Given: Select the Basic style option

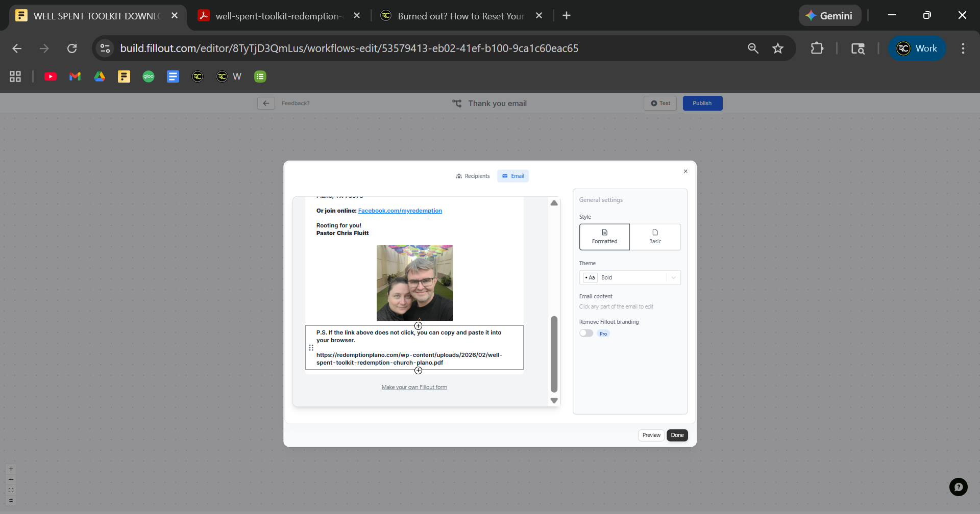Looking at the screenshot, I should [655, 237].
